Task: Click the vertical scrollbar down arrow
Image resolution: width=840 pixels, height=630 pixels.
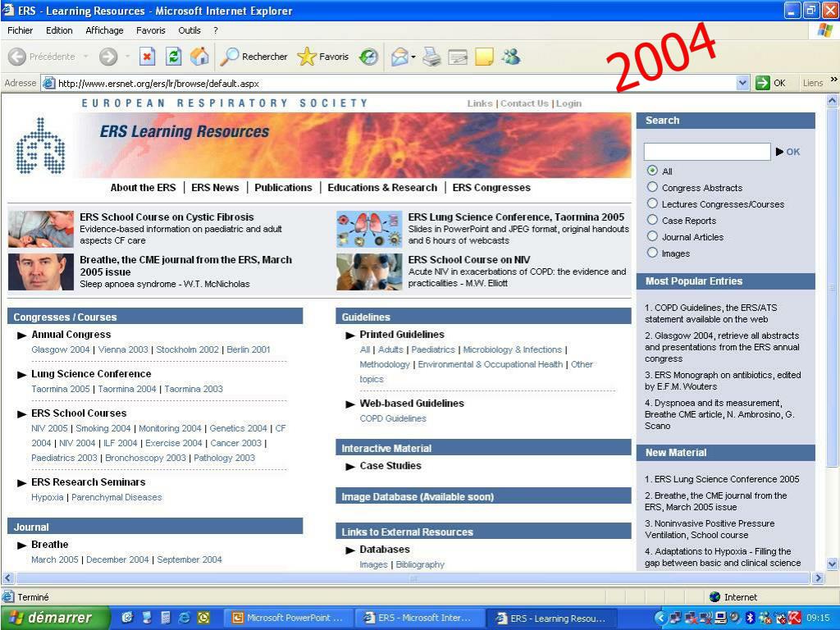Action: (x=832, y=564)
